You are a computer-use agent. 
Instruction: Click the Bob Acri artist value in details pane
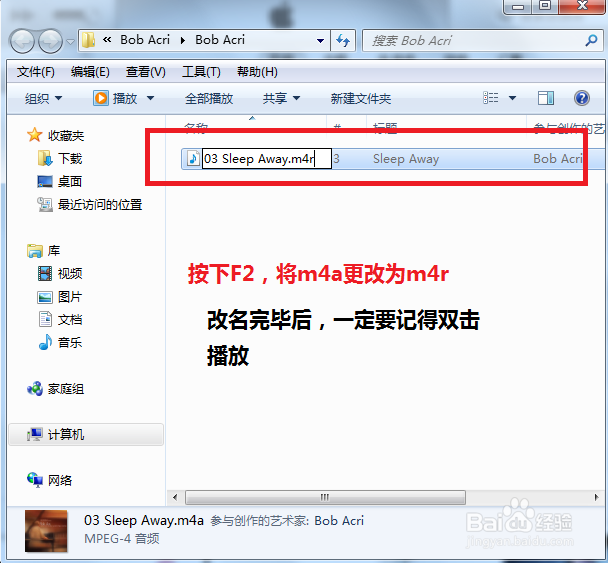tap(339, 520)
